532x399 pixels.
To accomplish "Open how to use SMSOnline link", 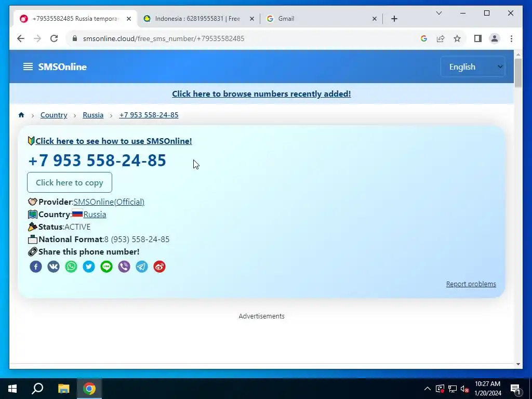I will click(x=114, y=141).
